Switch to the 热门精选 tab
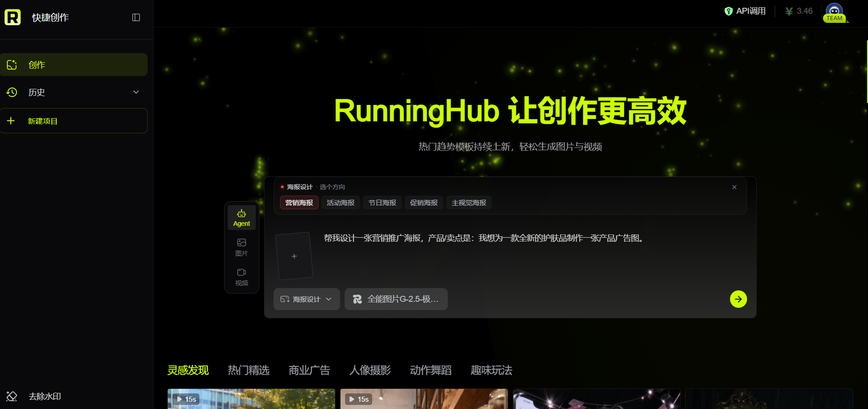This screenshot has height=409, width=868. [248, 370]
